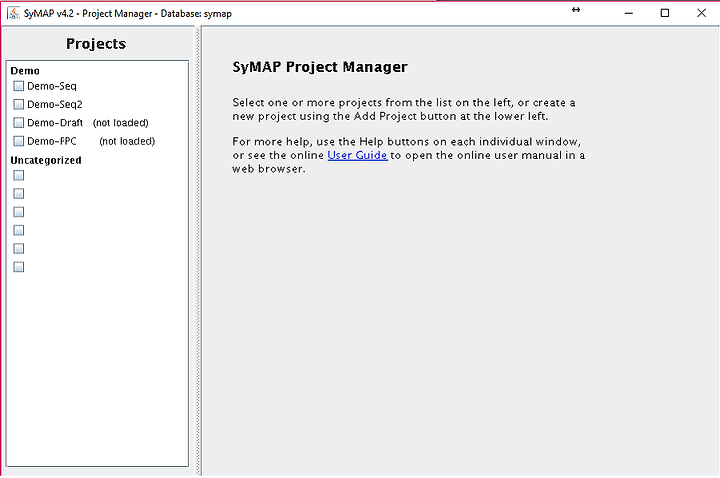The image size is (720, 478).
Task: Click the SyMAP Project Manager heading
Action: click(x=320, y=67)
